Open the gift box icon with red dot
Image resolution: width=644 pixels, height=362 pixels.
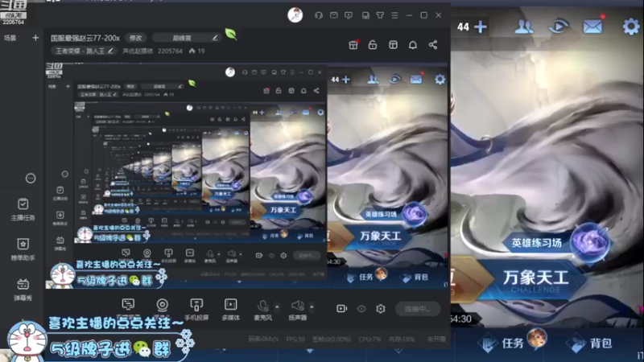353,45
